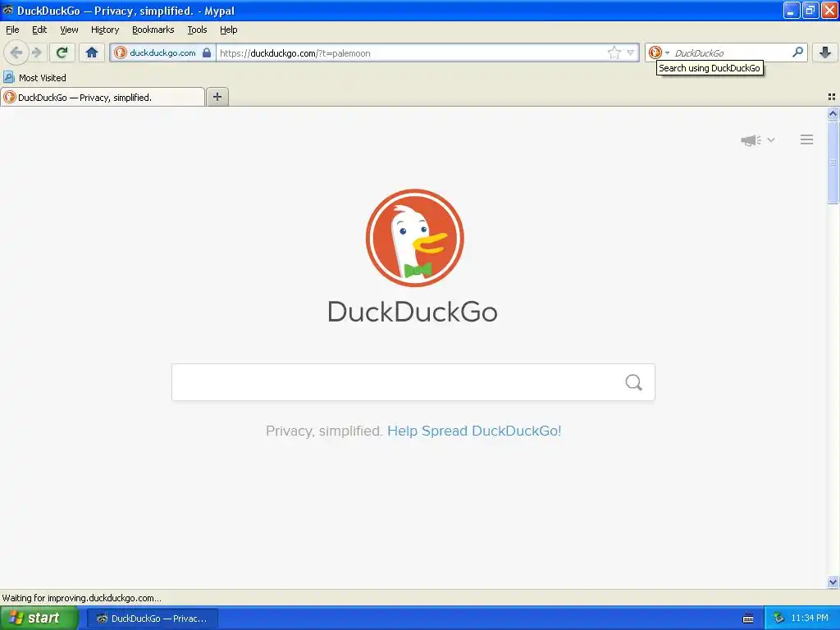The image size is (840, 630).
Task: Open the Help menu
Action: tap(229, 30)
